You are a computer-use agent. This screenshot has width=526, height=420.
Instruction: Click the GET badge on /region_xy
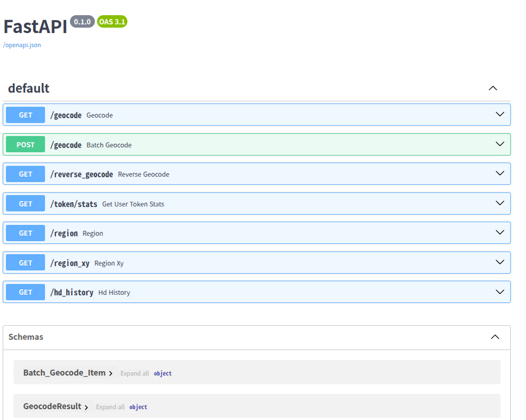(25, 262)
